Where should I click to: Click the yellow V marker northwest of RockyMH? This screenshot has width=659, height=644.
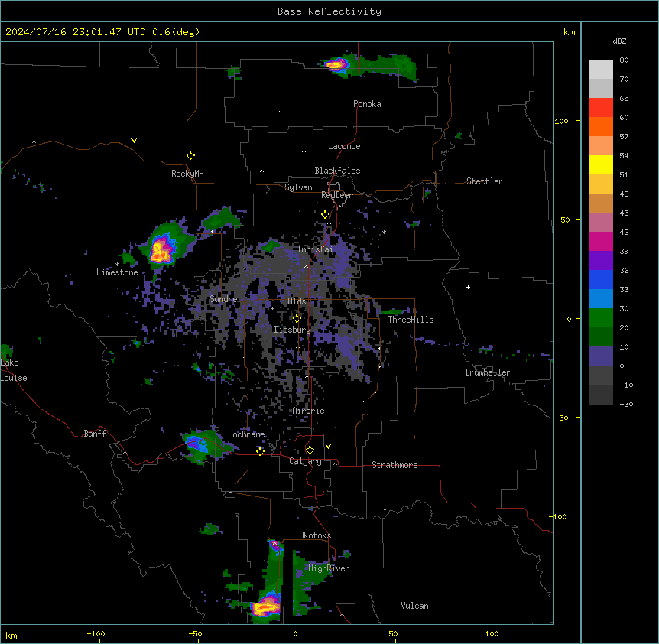pos(134,141)
